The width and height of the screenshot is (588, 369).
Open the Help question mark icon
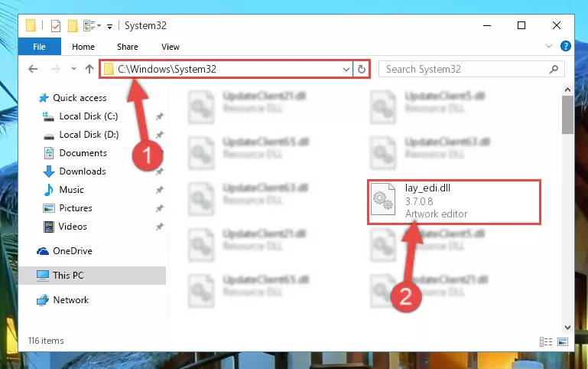[566, 46]
